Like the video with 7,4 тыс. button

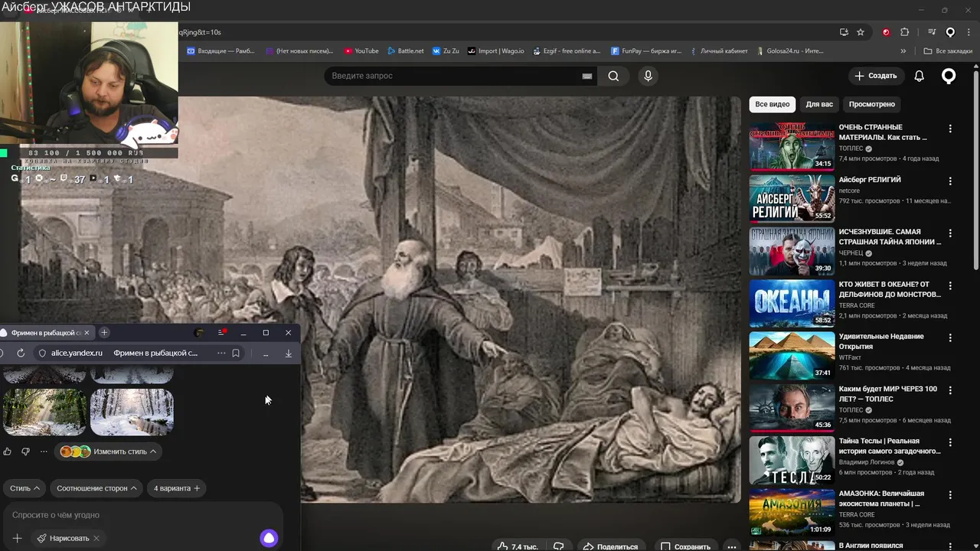pos(517,546)
